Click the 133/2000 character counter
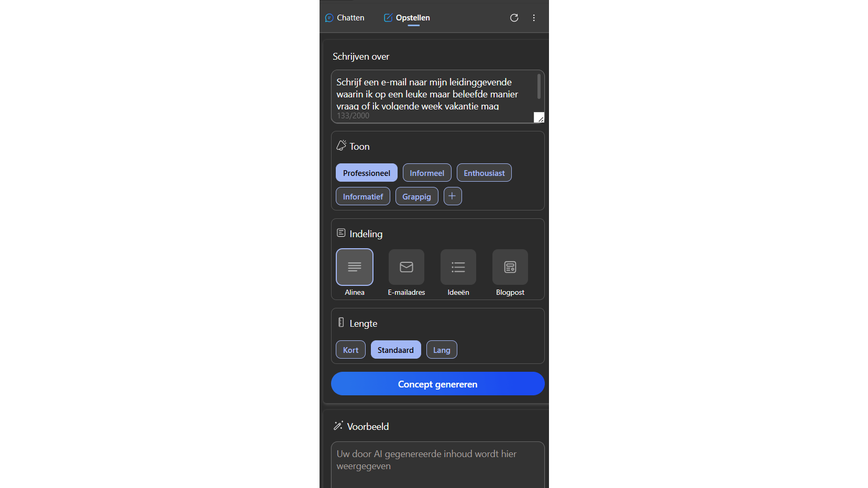This screenshot has height=488, width=868. (353, 116)
